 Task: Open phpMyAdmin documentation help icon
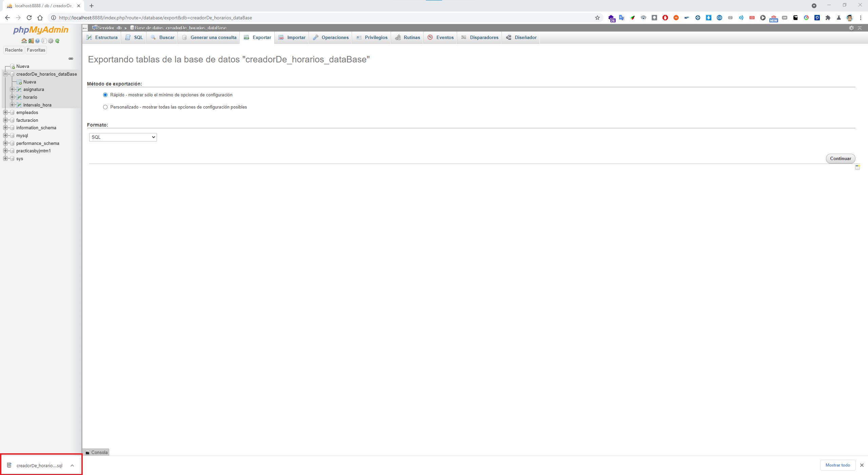coord(37,41)
